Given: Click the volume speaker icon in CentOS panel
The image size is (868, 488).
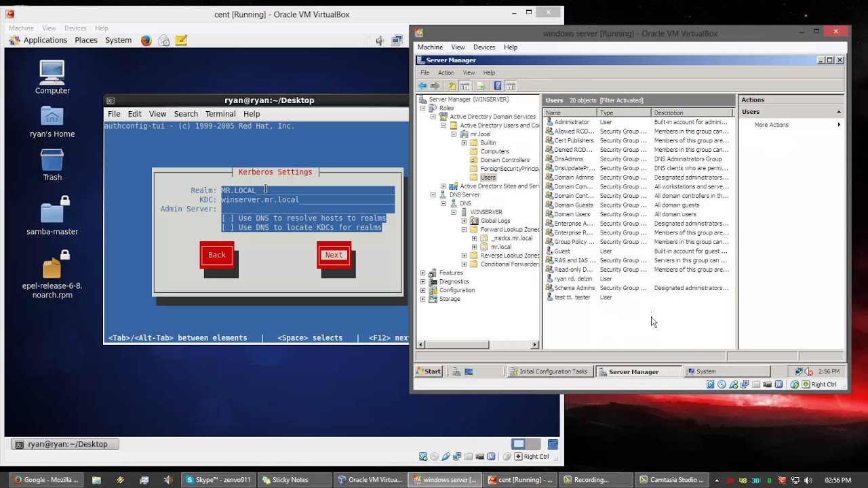Looking at the screenshot, I should click(x=381, y=41).
